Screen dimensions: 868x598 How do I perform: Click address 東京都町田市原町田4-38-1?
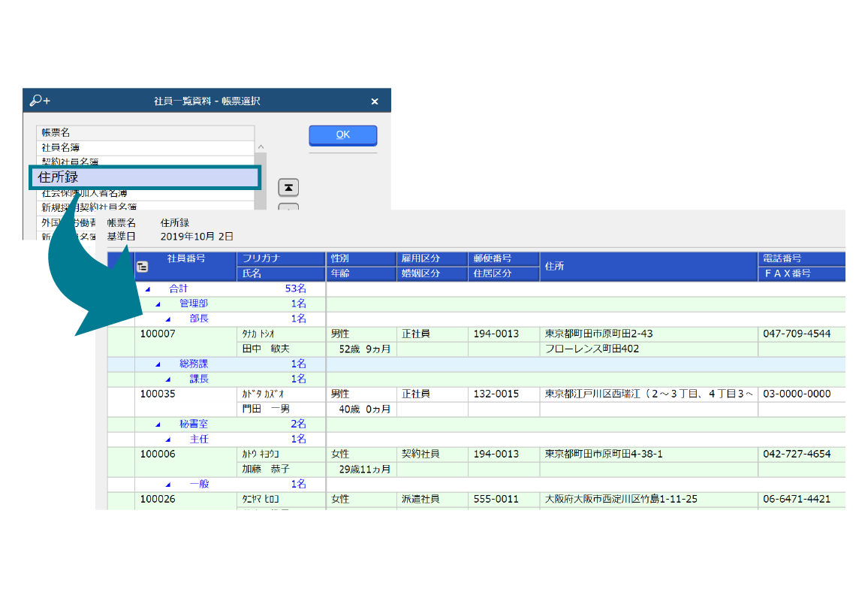pos(604,454)
